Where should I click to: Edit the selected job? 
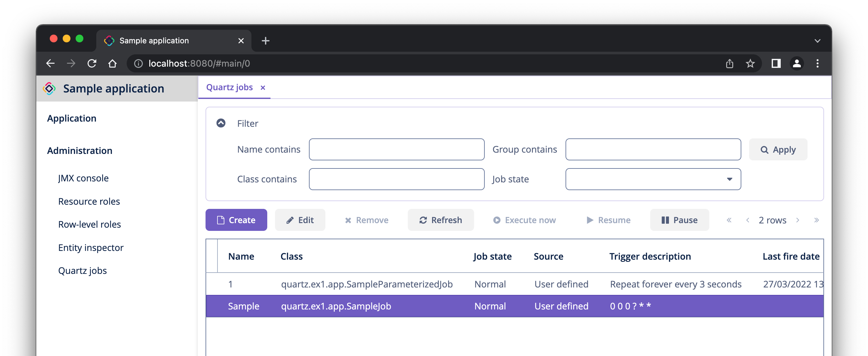300,220
